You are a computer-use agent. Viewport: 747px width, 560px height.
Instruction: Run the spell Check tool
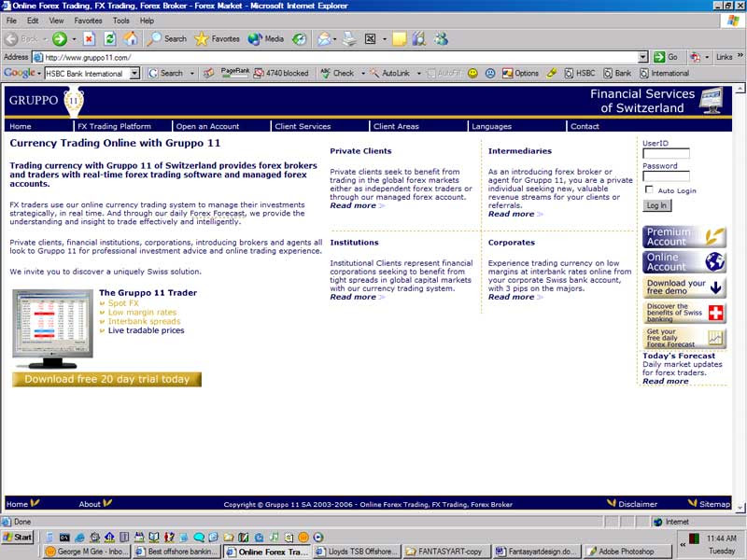(337, 74)
